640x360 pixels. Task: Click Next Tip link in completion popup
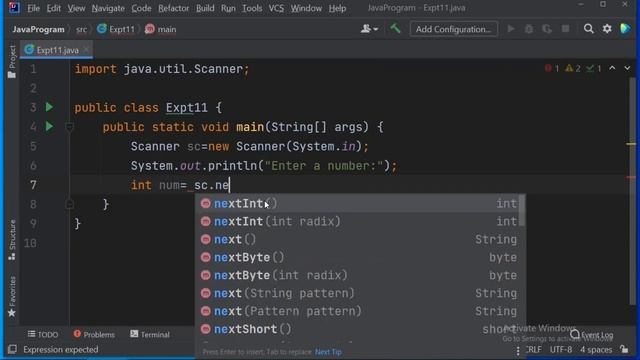coord(328,352)
